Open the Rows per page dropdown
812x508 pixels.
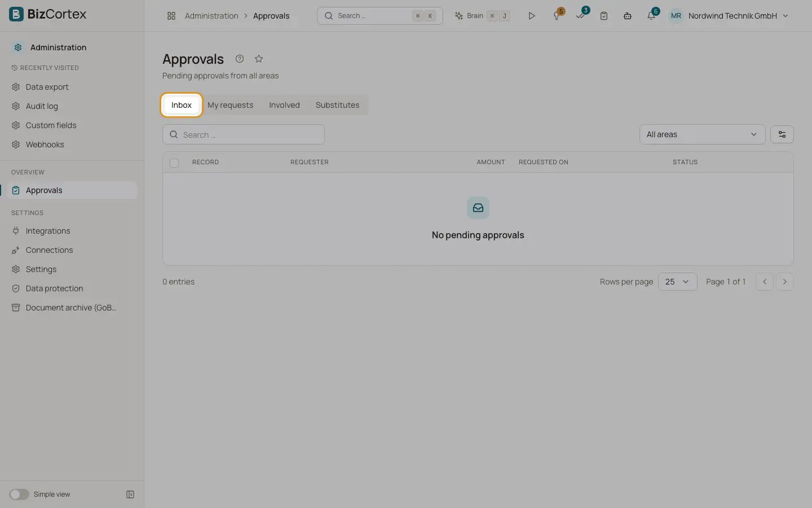tap(677, 282)
